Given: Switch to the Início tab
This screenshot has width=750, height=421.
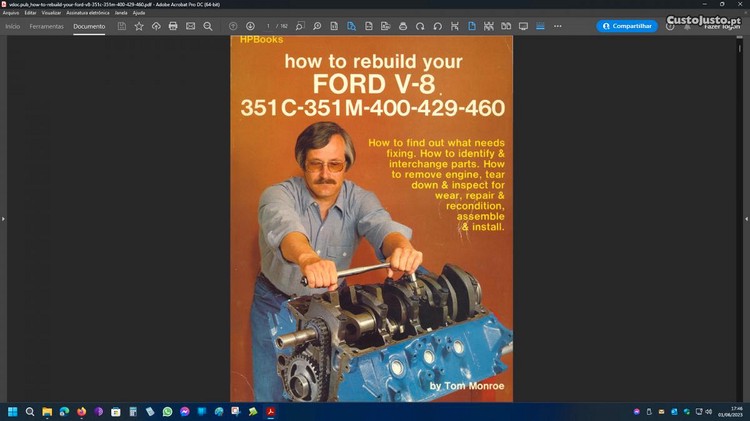Looking at the screenshot, I should pyautogui.click(x=13, y=26).
